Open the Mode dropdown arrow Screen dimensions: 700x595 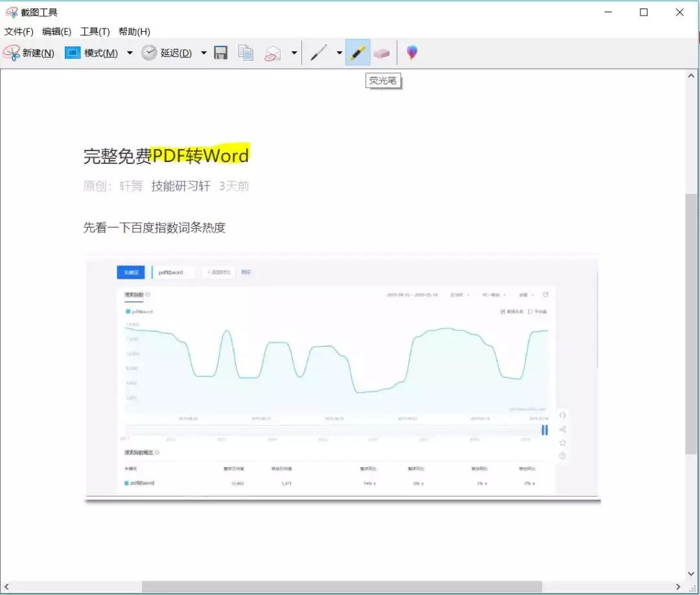[x=130, y=52]
